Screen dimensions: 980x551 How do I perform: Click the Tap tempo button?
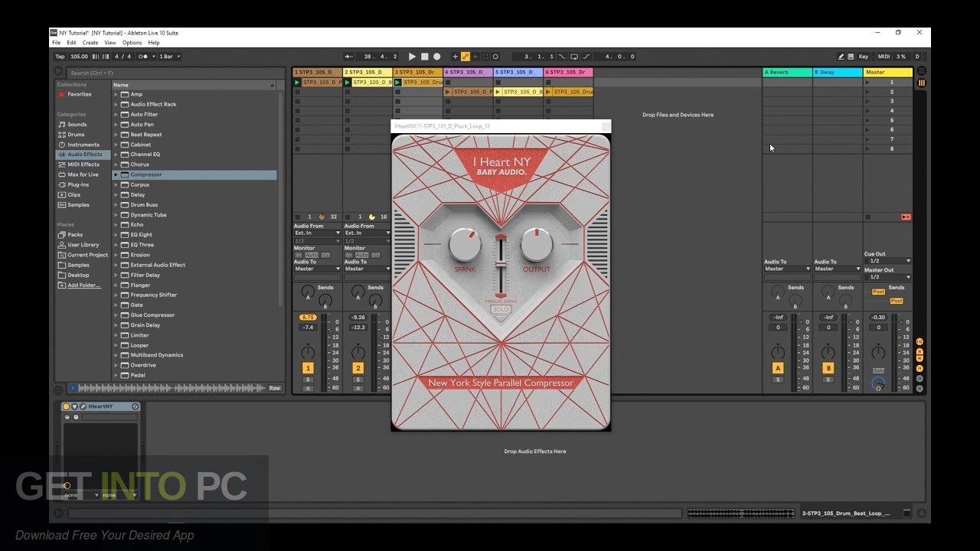(x=60, y=57)
